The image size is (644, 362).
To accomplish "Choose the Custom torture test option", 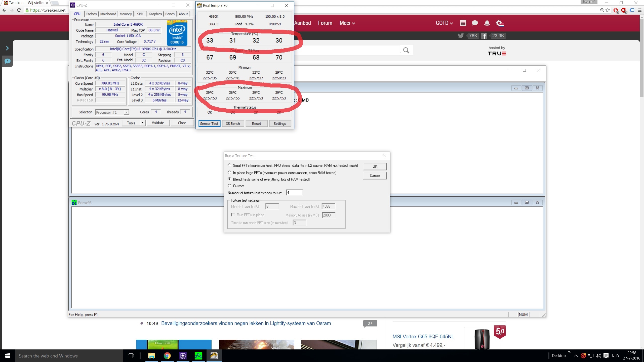I will point(229,186).
